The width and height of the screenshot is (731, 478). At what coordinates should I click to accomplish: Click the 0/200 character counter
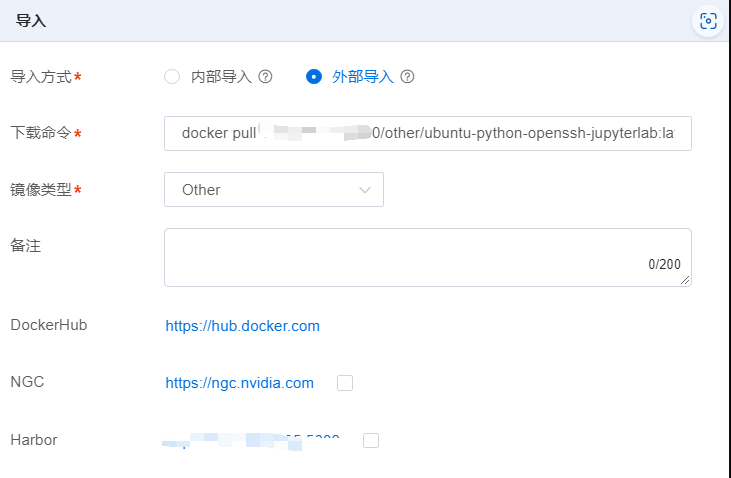coord(664,265)
